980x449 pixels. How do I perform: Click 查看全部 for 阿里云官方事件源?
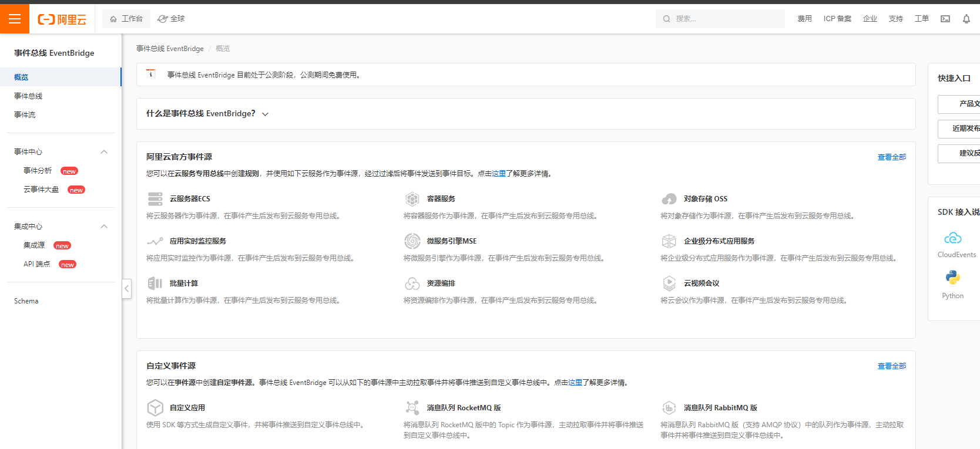[892, 157]
